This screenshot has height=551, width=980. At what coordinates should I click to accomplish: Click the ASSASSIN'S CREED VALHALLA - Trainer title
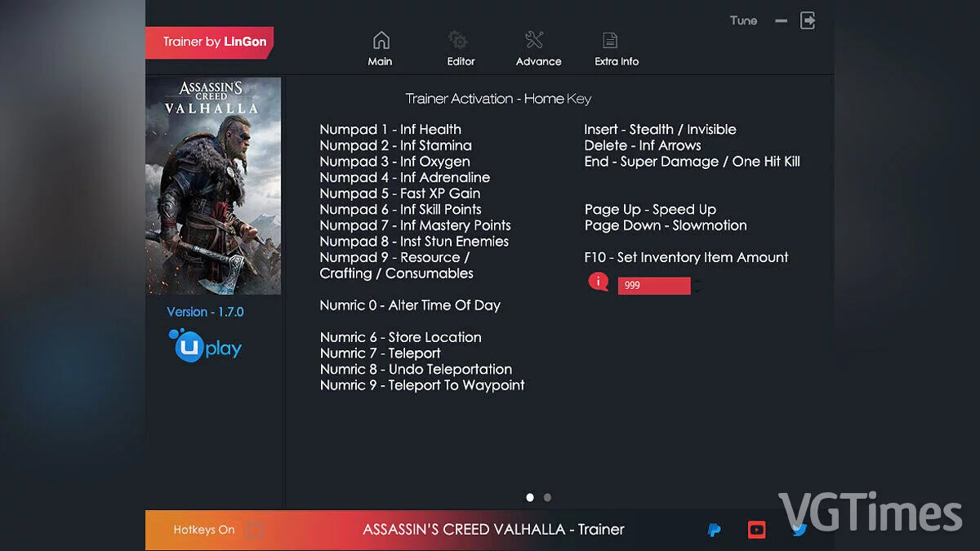tap(493, 529)
